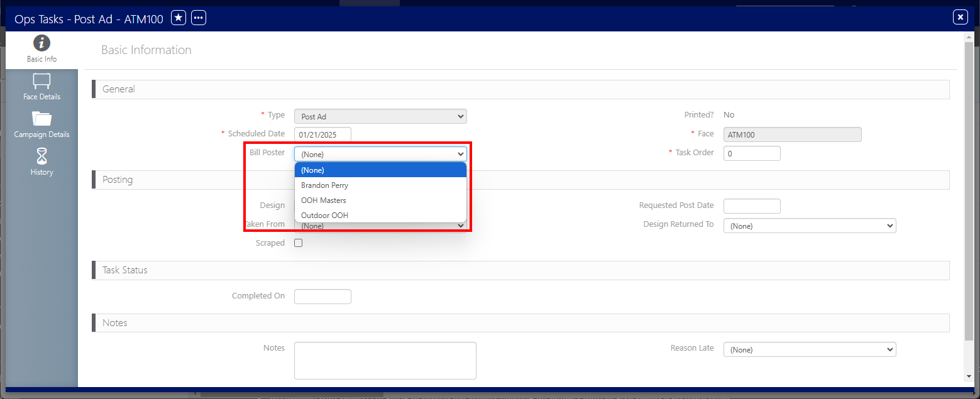Viewport: 980px width, 399px height.
Task: Click the Basic Information heading
Action: pos(146,50)
